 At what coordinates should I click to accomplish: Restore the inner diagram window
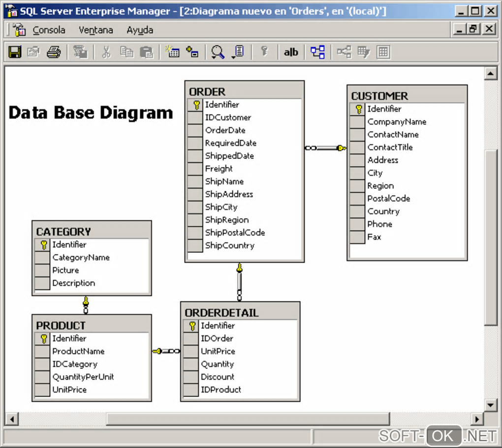(x=473, y=29)
